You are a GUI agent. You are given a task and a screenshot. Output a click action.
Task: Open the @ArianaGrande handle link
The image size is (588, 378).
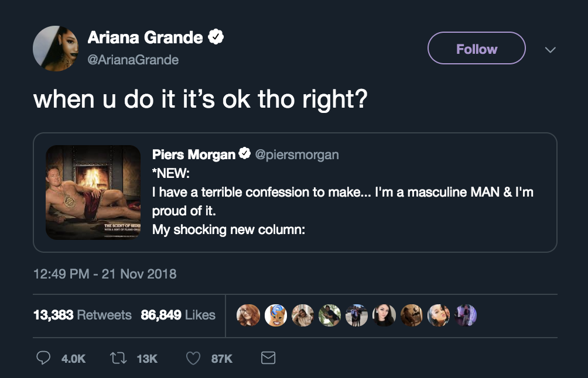[x=133, y=60]
